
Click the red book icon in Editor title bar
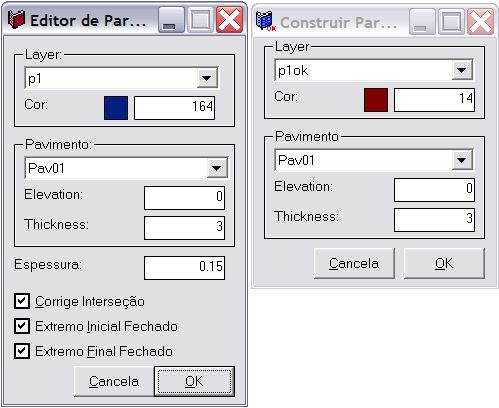[16, 20]
